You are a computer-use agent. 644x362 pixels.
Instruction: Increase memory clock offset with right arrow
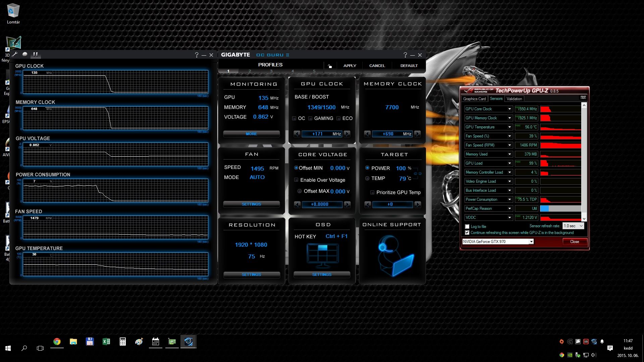pos(418,134)
